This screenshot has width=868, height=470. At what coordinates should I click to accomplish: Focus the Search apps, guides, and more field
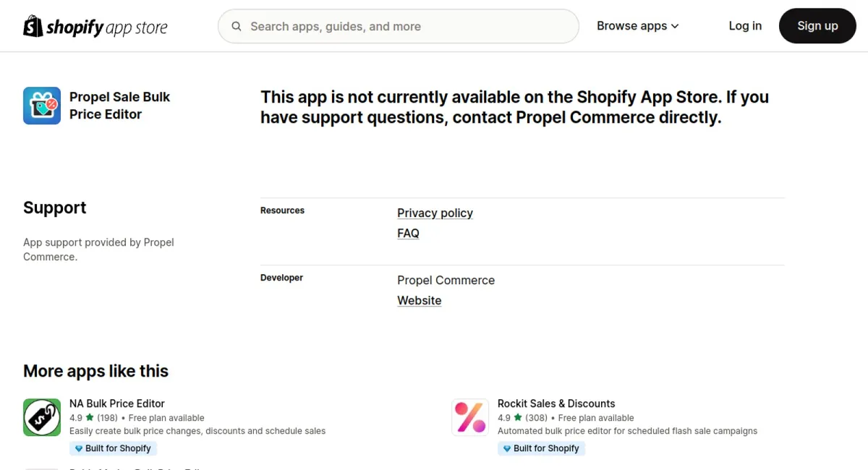pyautogui.click(x=399, y=26)
